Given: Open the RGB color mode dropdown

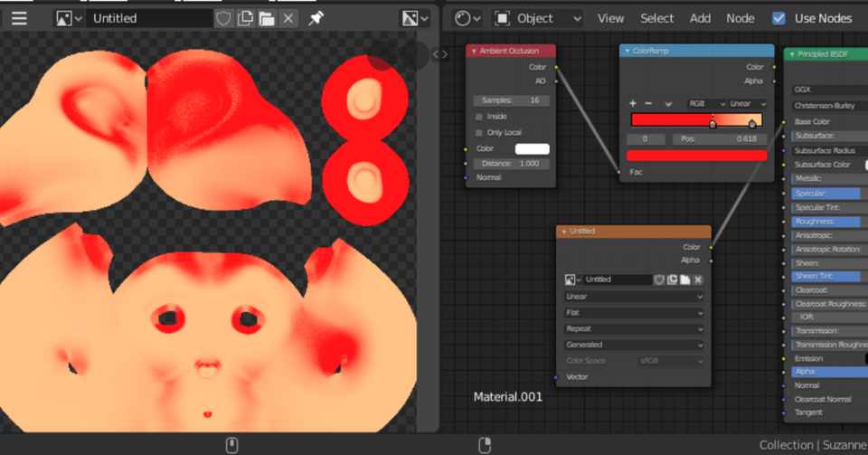Looking at the screenshot, I should click(706, 104).
